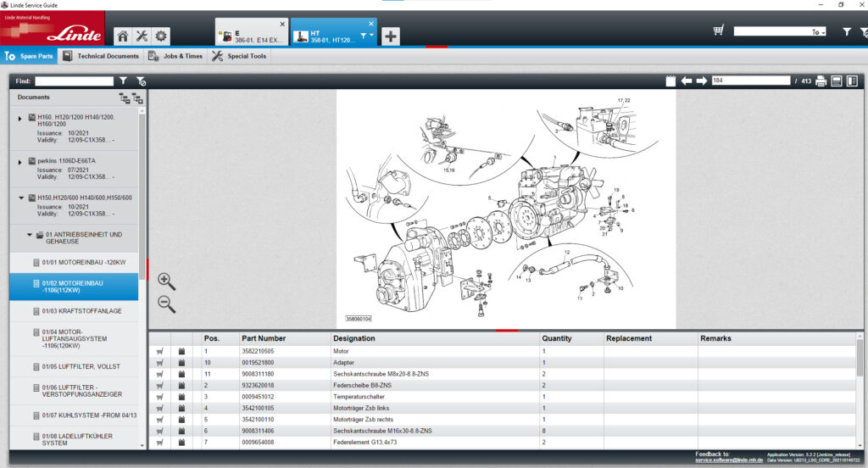Open filter dropdown on the HT tab
Screen dimensions: 868x468
[x=366, y=36]
